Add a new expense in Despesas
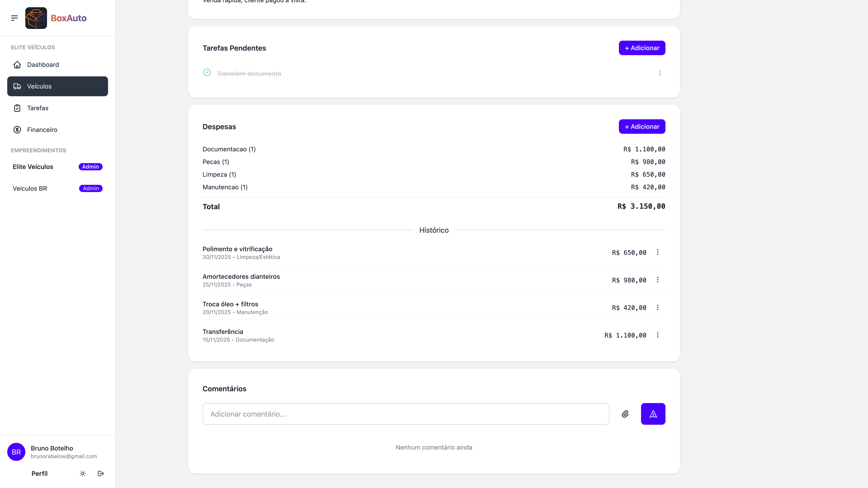868x488 pixels. [642, 127]
